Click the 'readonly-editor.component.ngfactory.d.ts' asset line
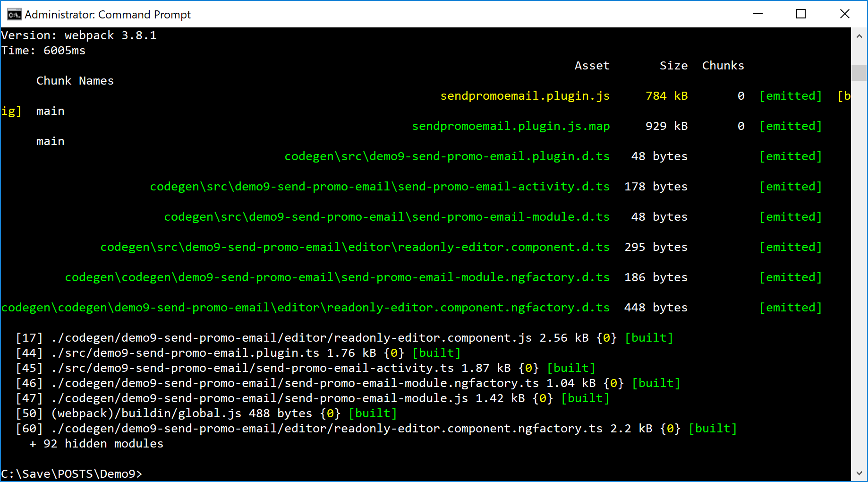Image resolution: width=868 pixels, height=482 pixels. 306,308
